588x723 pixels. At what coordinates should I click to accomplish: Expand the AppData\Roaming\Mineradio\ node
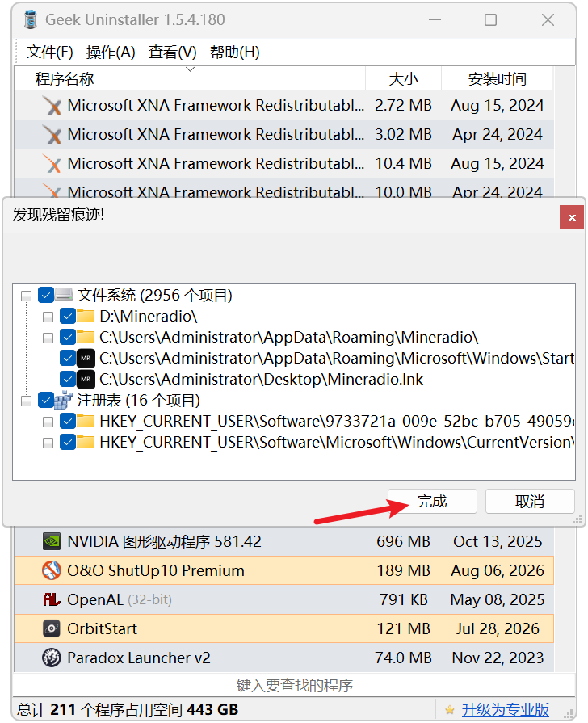click(48, 338)
